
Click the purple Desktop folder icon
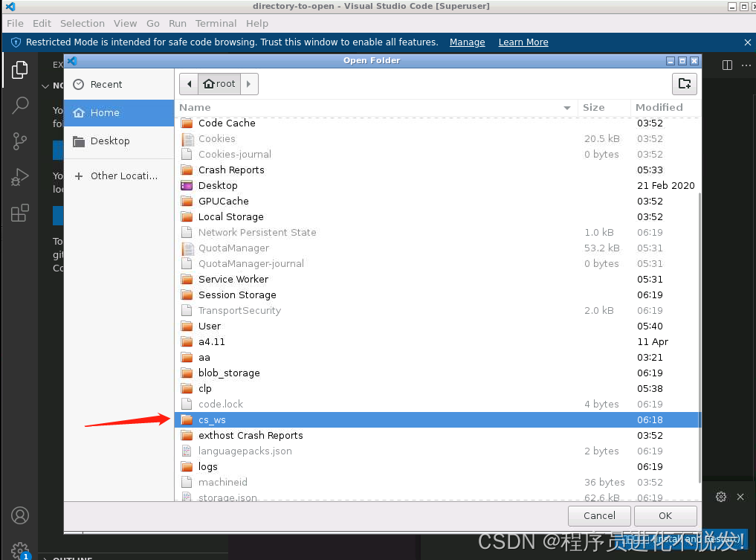click(x=187, y=186)
